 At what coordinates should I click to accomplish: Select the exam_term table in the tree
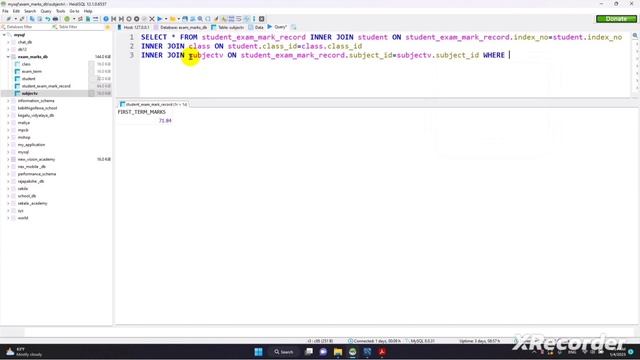click(32, 71)
